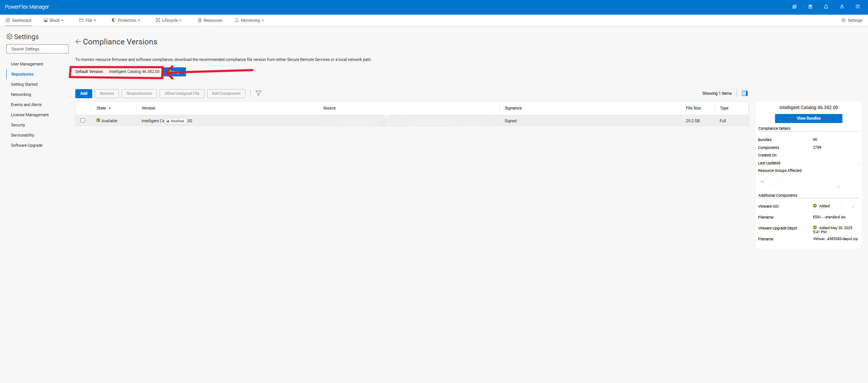Open Settings gear in the navigation bar
Viewport: 868px width, 383px height.
[x=851, y=20]
